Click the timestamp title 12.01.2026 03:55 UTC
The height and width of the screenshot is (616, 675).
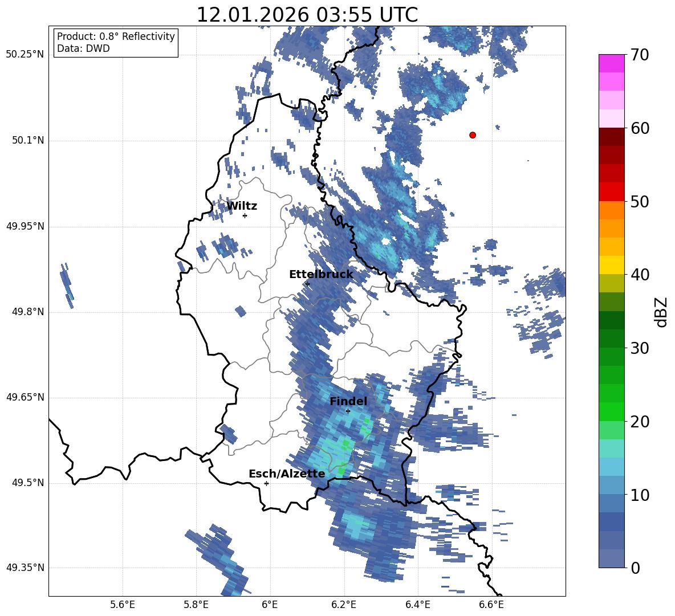pos(307,15)
